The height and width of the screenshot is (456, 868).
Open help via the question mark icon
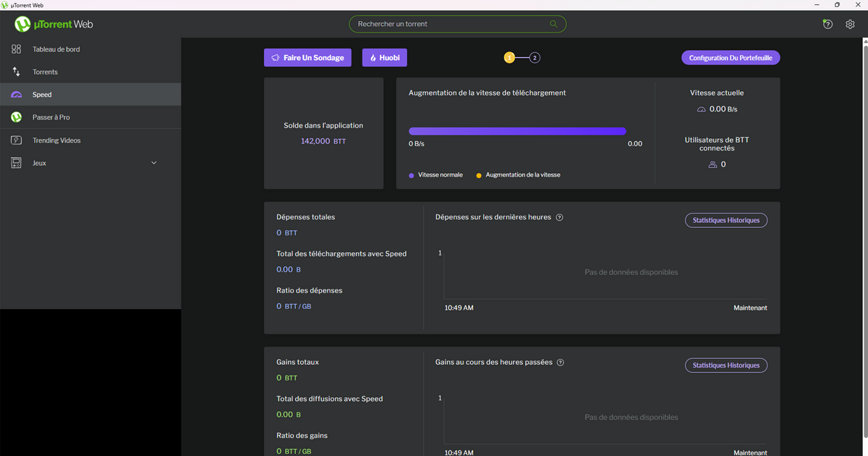pos(827,24)
